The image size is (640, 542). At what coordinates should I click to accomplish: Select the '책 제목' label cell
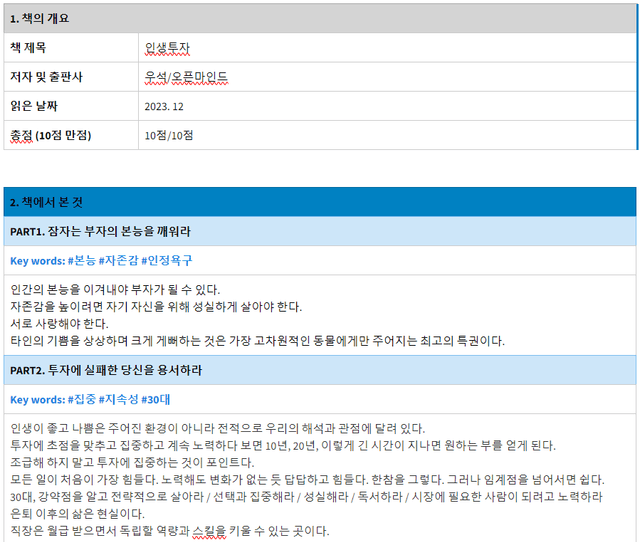click(71, 48)
